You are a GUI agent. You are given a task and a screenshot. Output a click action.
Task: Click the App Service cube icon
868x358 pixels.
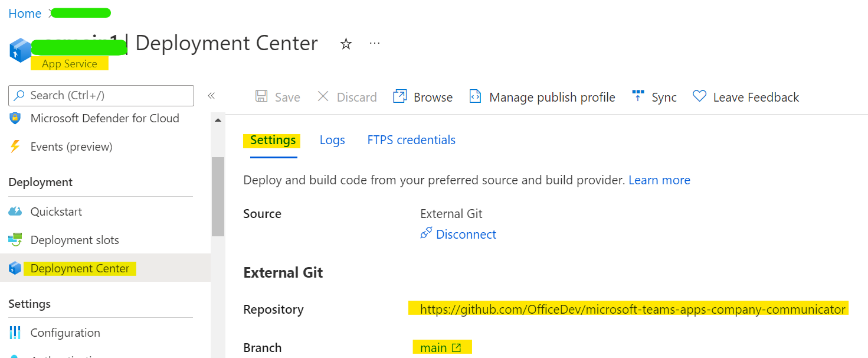coord(20,50)
